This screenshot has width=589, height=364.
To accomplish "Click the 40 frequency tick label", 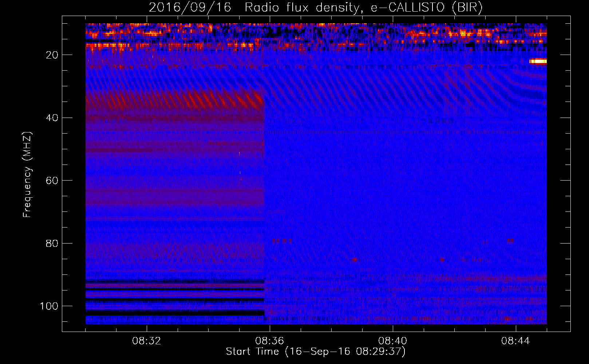I will click(52, 118).
